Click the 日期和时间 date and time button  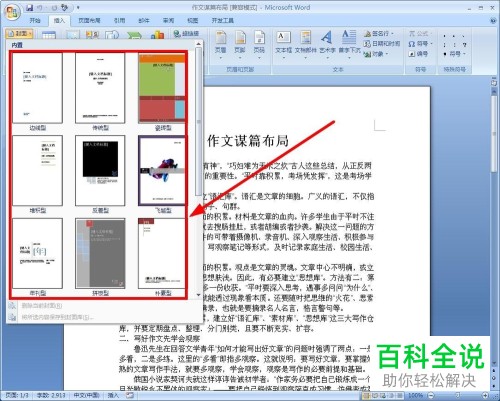tap(382, 44)
